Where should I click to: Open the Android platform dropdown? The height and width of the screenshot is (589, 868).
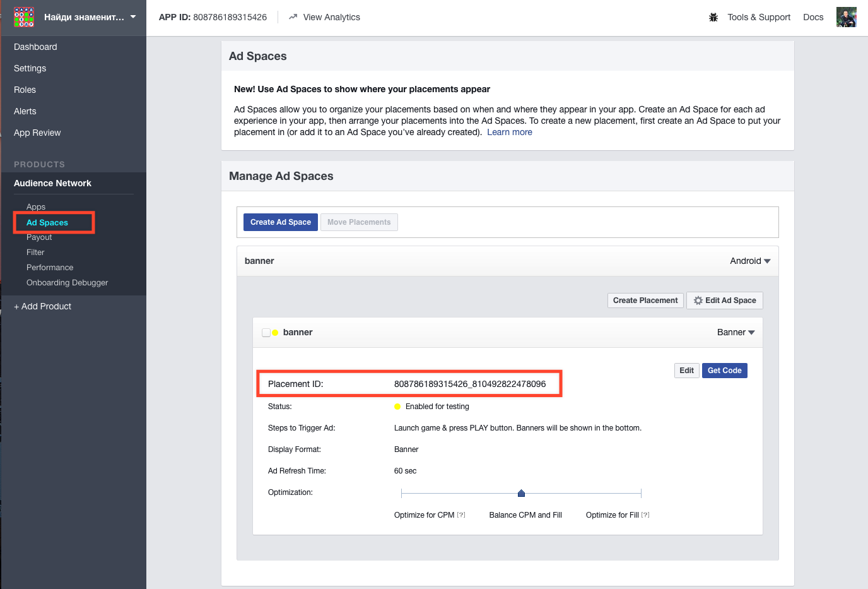[x=750, y=261]
